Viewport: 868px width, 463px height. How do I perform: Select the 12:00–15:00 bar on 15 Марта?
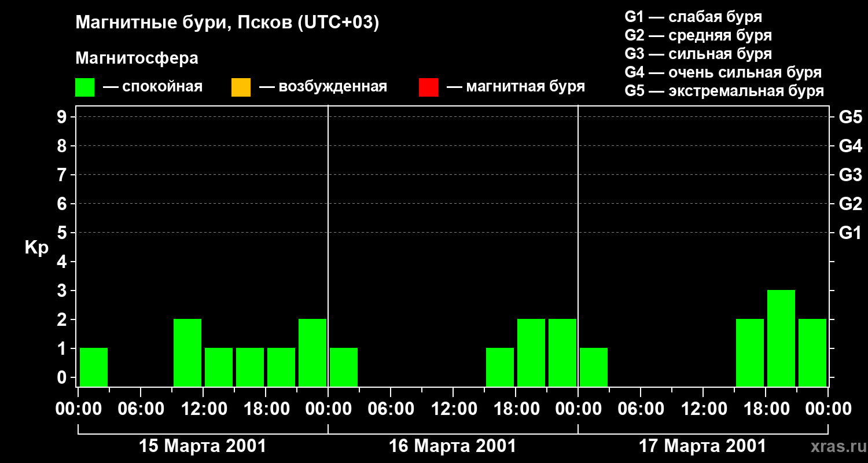coord(219,367)
